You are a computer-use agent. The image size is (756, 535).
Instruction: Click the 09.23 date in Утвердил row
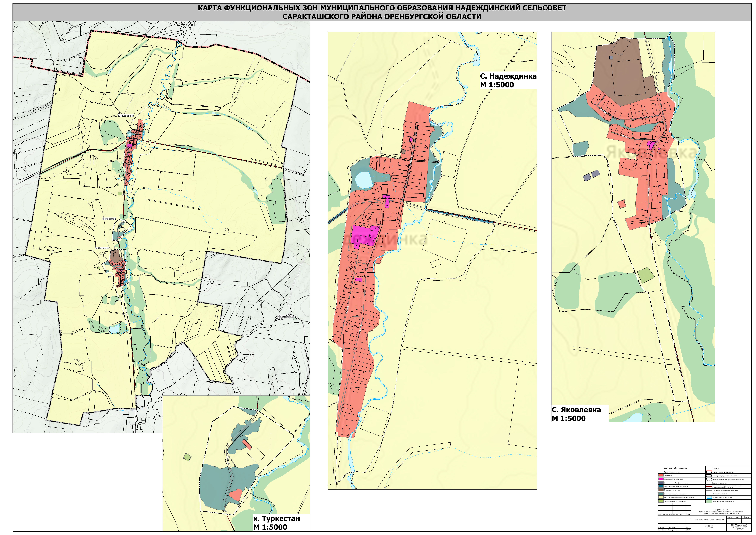point(688,527)
